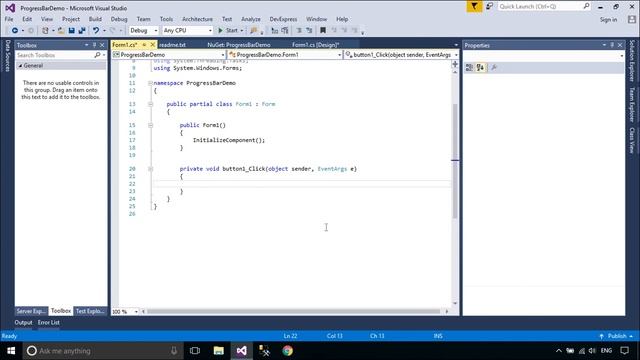Screen dimensions: 640x360
Task: Open the File menu
Action: (9, 19)
